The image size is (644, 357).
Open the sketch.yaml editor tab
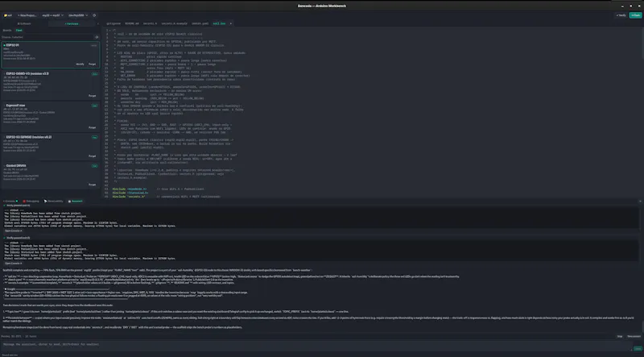[200, 23]
